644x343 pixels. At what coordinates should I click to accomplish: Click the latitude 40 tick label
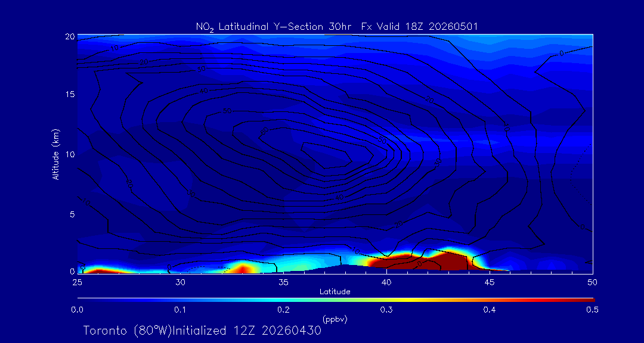pyautogui.click(x=386, y=282)
